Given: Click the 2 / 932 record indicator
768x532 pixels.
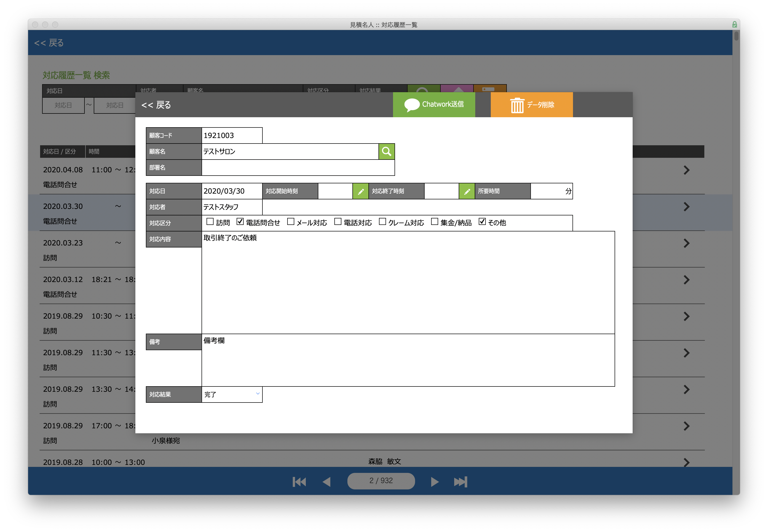Looking at the screenshot, I should click(381, 481).
